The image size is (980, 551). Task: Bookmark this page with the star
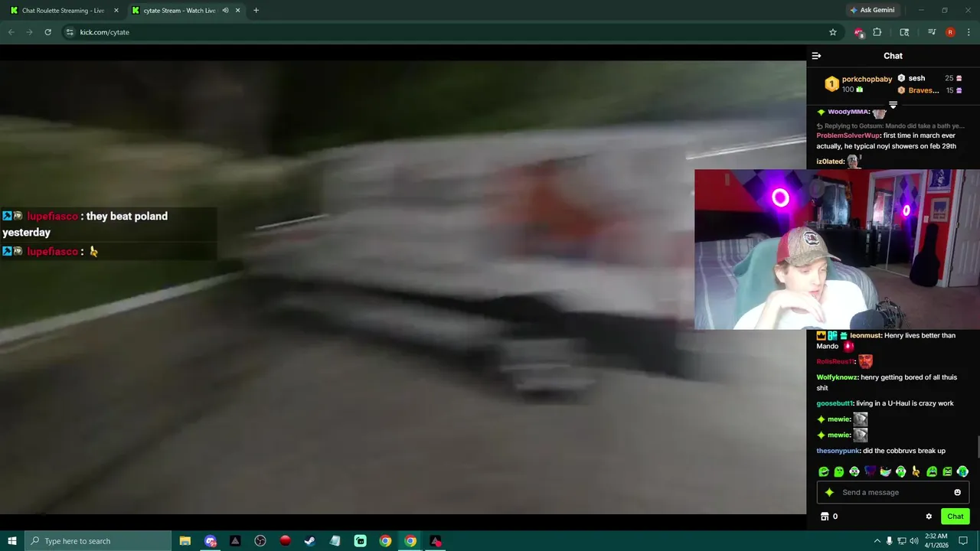833,32
